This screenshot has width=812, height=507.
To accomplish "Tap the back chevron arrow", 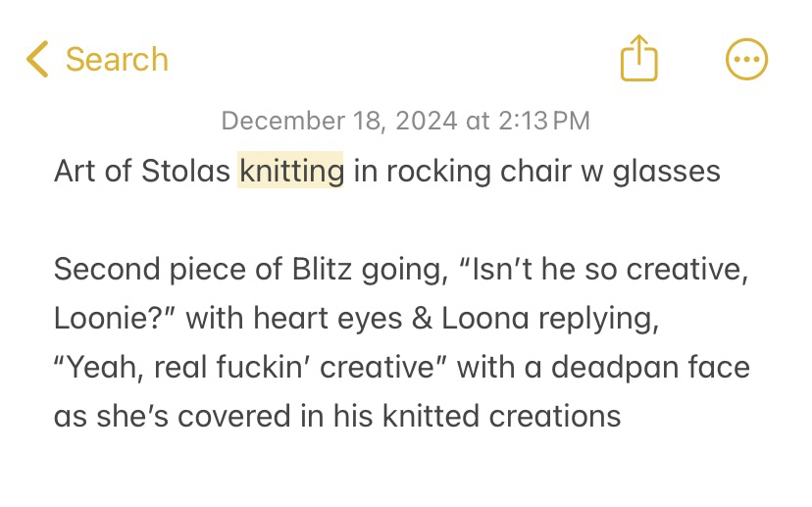I will click(37, 59).
